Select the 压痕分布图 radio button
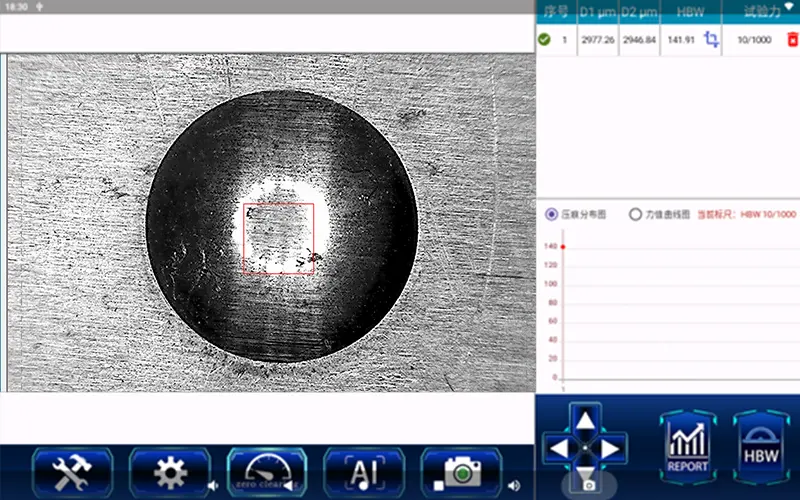 click(552, 214)
